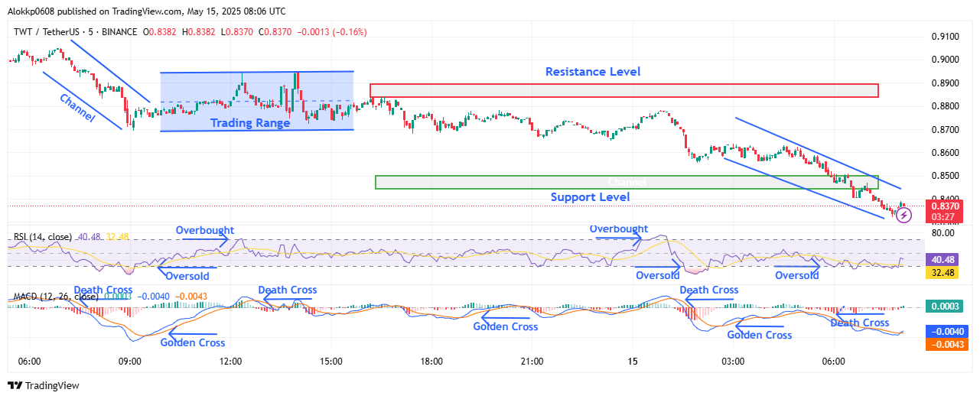The image size is (980, 399).
Task: Click the 5 minute interval in chart title
Action: click(90, 32)
